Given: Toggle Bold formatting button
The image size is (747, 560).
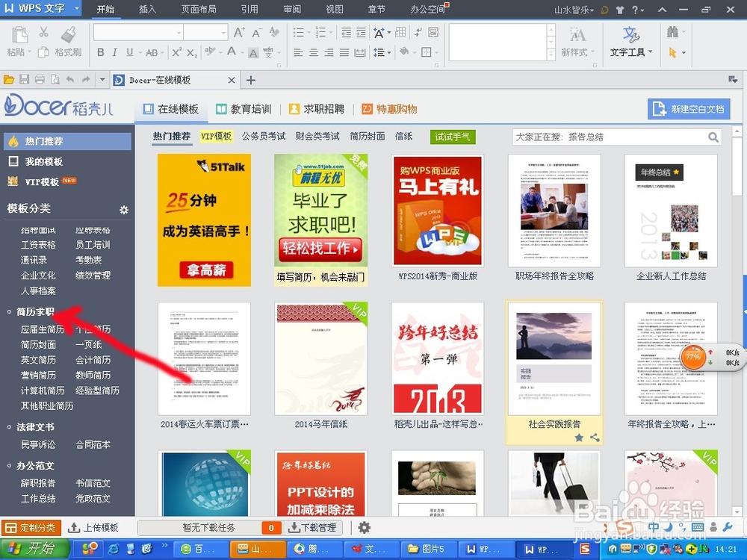Looking at the screenshot, I should click(101, 52).
